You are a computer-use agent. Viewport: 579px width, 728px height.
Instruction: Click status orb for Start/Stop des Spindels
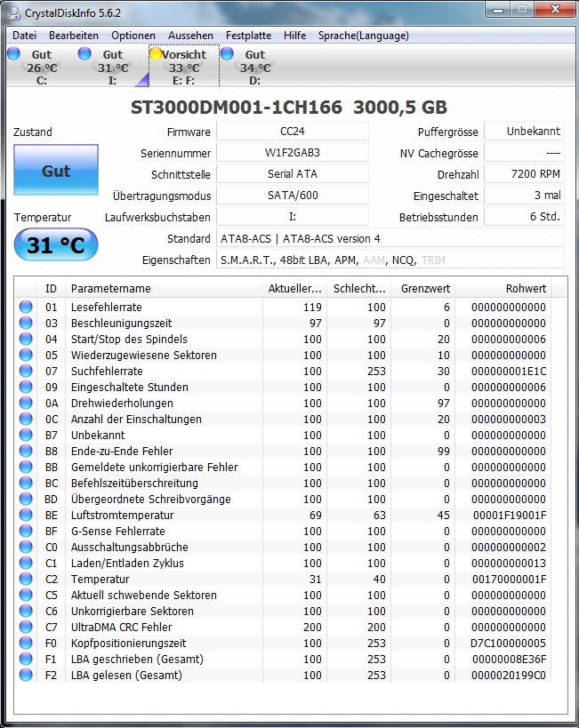26,339
